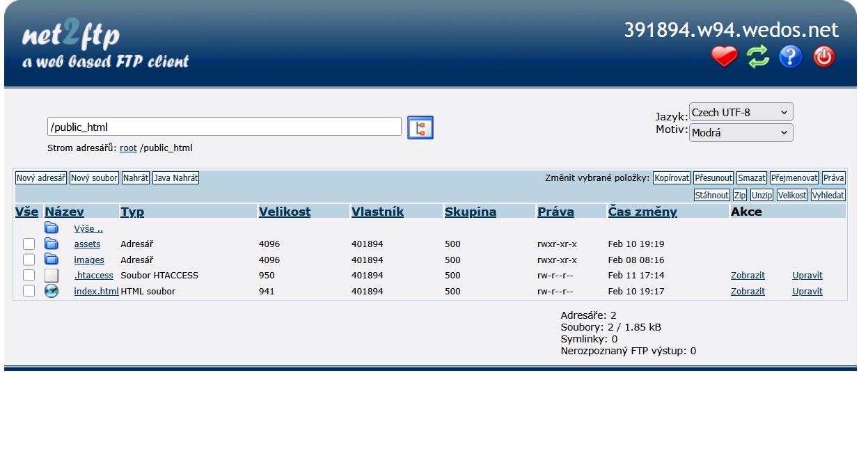Click the directory path input field
Image resolution: width=868 pixels, height=451 pixels.
(x=224, y=127)
